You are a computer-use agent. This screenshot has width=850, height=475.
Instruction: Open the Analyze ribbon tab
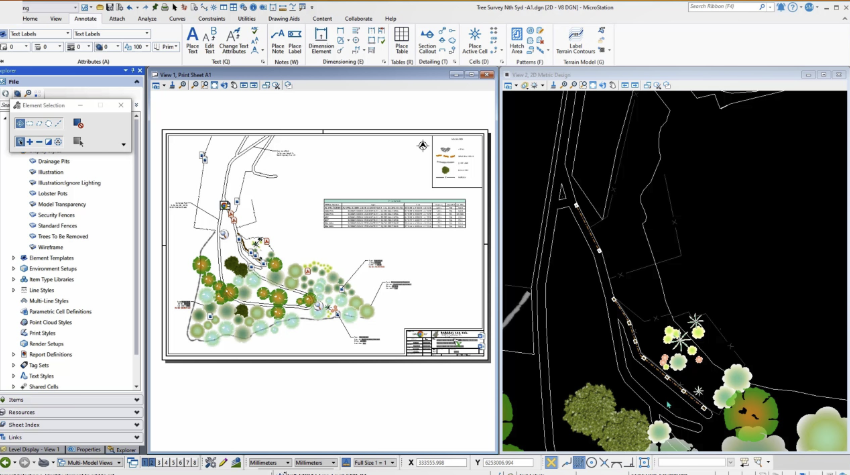(147, 18)
